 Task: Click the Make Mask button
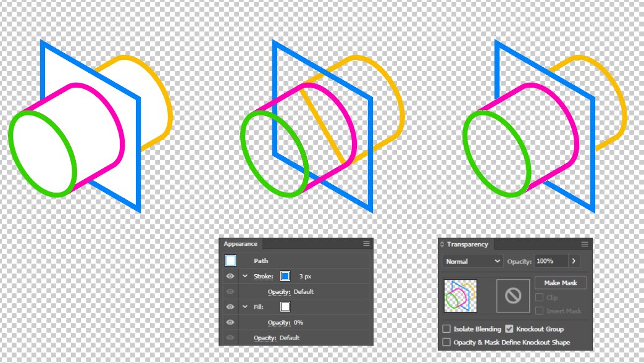(x=560, y=283)
